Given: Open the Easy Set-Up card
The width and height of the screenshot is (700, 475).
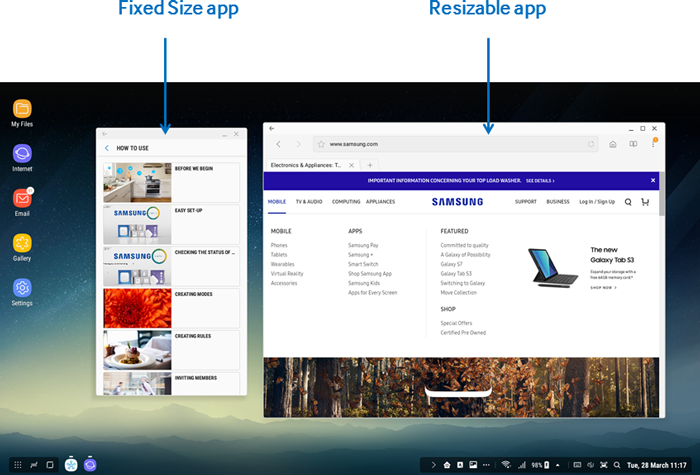Looking at the screenshot, I should coord(171,225).
